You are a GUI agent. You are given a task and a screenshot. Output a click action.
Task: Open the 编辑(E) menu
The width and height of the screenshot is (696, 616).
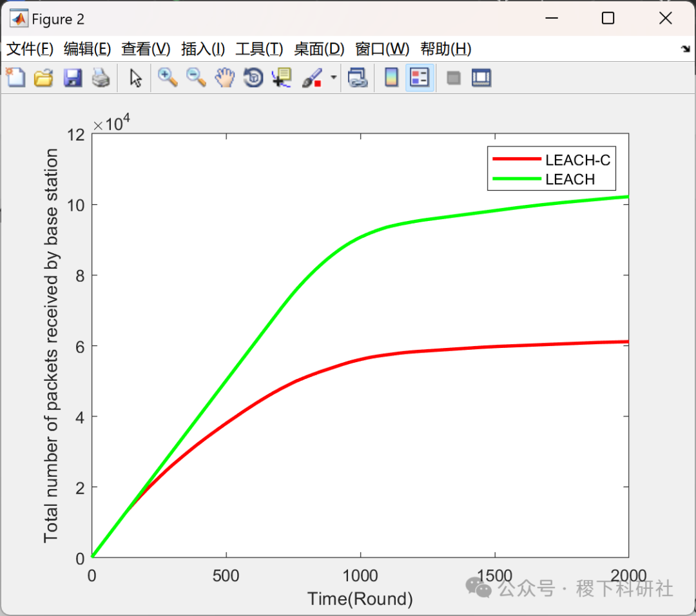pyautogui.click(x=88, y=49)
